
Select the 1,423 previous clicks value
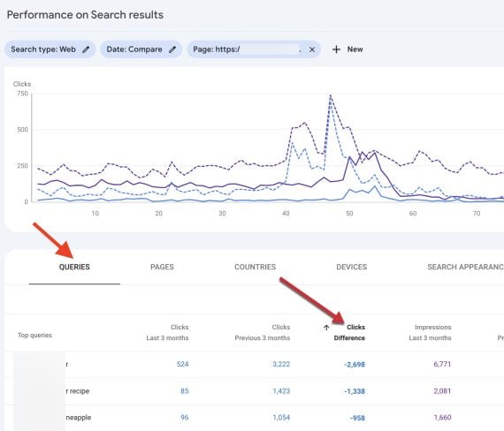tap(281, 391)
